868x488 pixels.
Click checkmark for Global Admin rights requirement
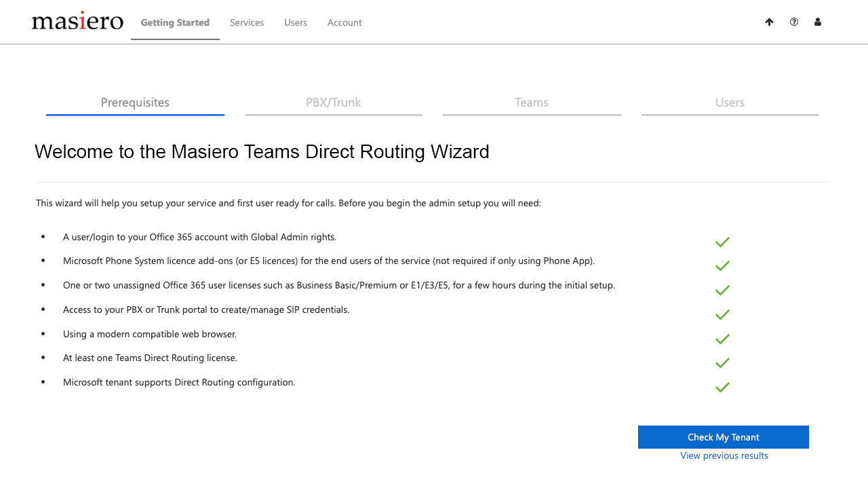722,242
